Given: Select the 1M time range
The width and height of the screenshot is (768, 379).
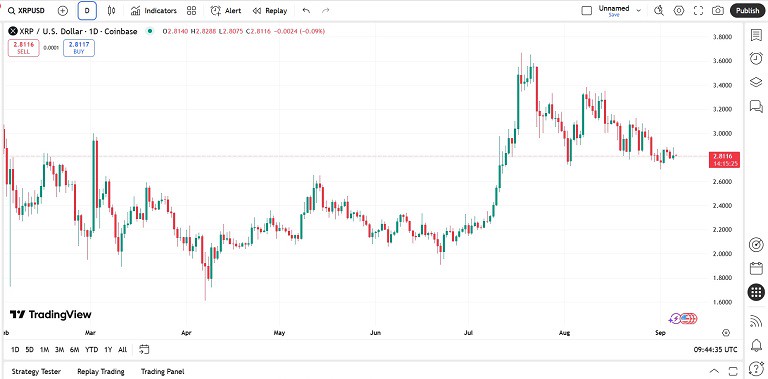Looking at the screenshot, I should coord(45,350).
